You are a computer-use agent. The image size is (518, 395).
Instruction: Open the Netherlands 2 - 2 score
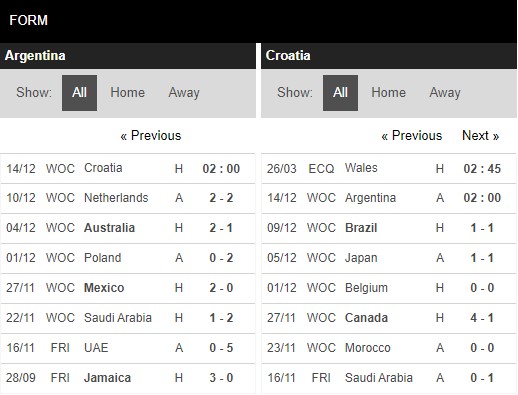(x=221, y=198)
